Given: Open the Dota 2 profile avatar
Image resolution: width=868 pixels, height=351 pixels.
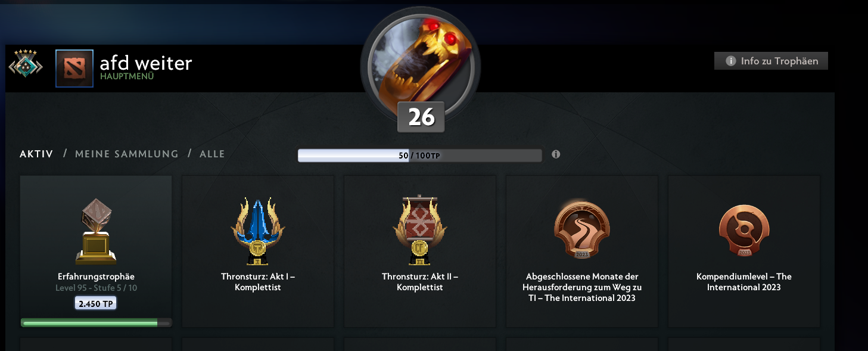Looking at the screenshot, I should [74, 69].
